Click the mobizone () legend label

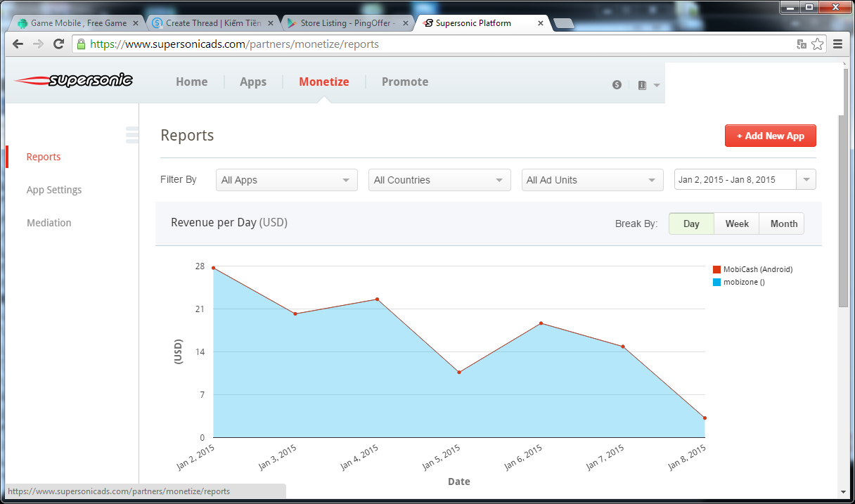(744, 282)
